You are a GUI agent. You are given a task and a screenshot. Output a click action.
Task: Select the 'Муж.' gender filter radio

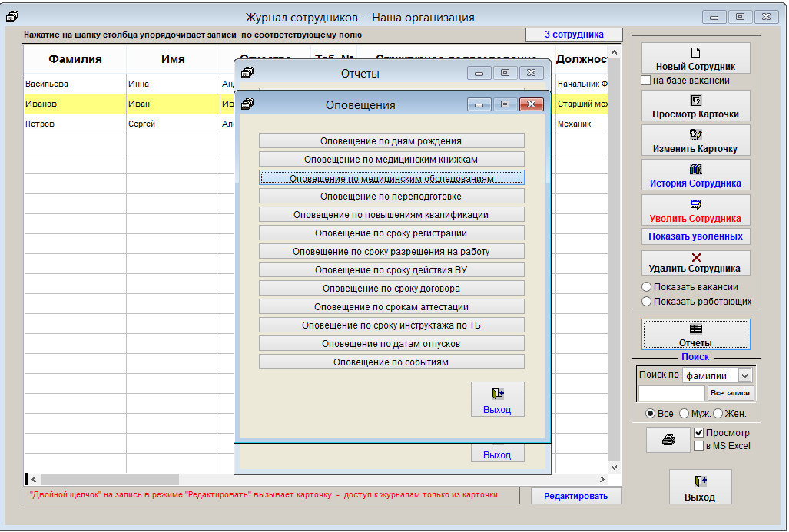click(x=684, y=414)
